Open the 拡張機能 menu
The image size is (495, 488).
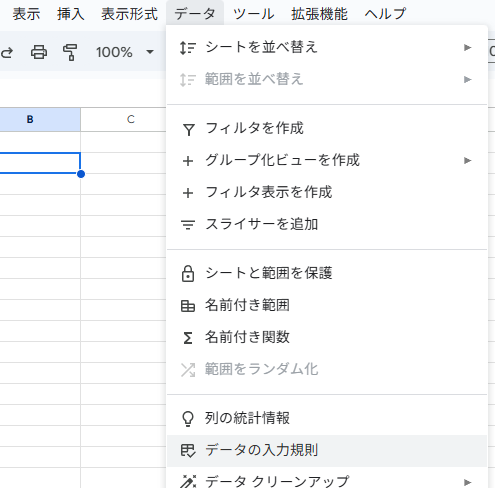point(319,14)
